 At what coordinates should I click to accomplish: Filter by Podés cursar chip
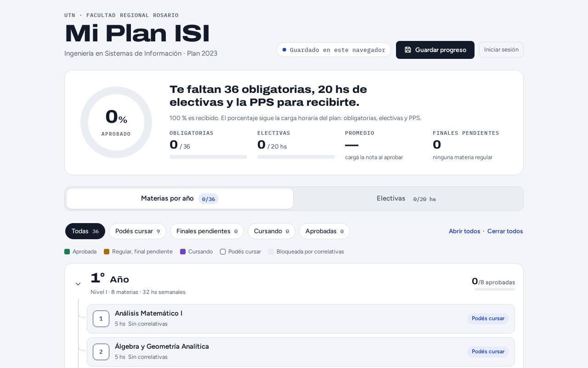pyautogui.click(x=137, y=231)
